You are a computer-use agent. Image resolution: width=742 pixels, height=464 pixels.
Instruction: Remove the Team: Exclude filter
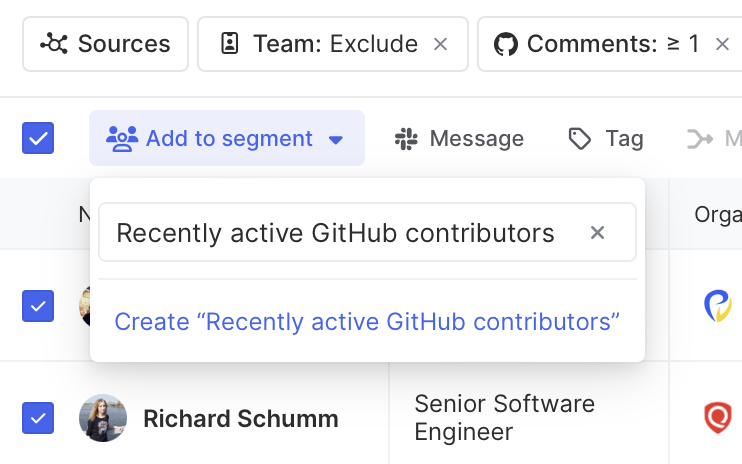point(440,44)
